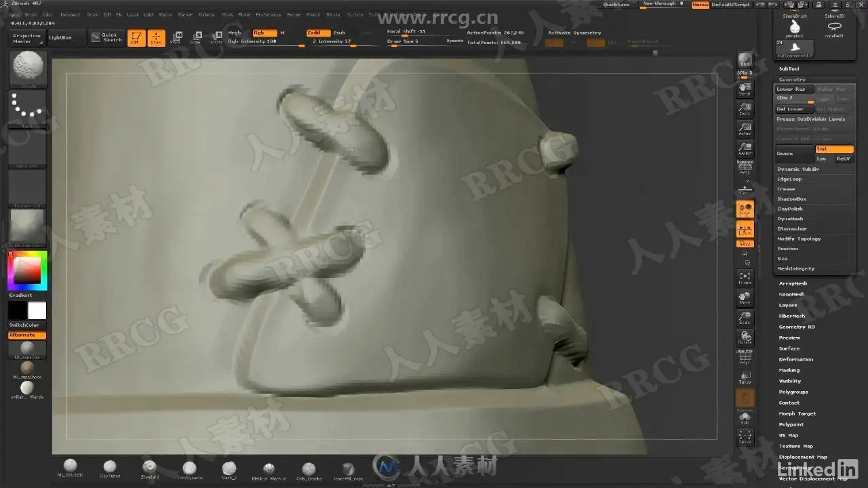
Task: Pick the Slash brush at bottom shelf
Action: click(229, 469)
